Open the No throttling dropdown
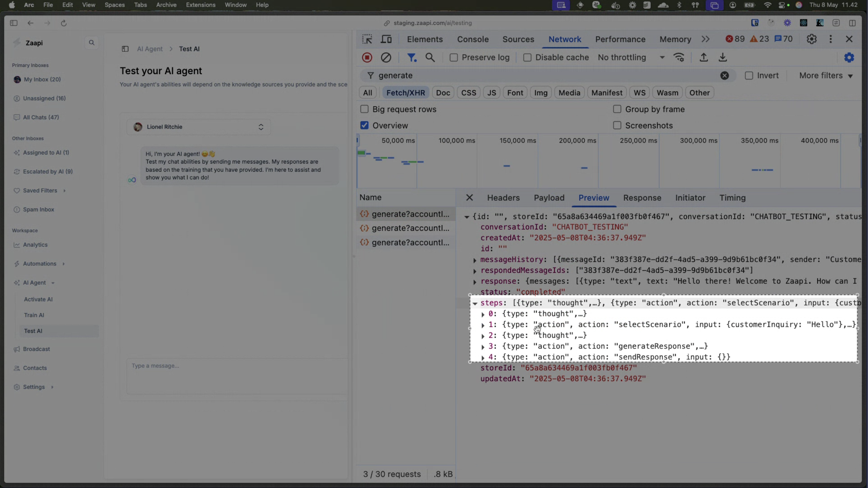This screenshot has width=868, height=488. (x=631, y=57)
